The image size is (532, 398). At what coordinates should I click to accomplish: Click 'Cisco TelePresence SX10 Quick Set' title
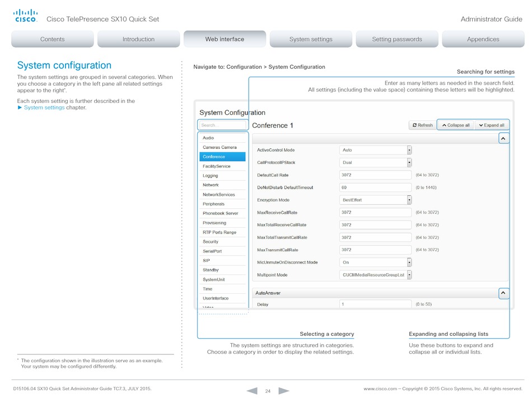[103, 20]
